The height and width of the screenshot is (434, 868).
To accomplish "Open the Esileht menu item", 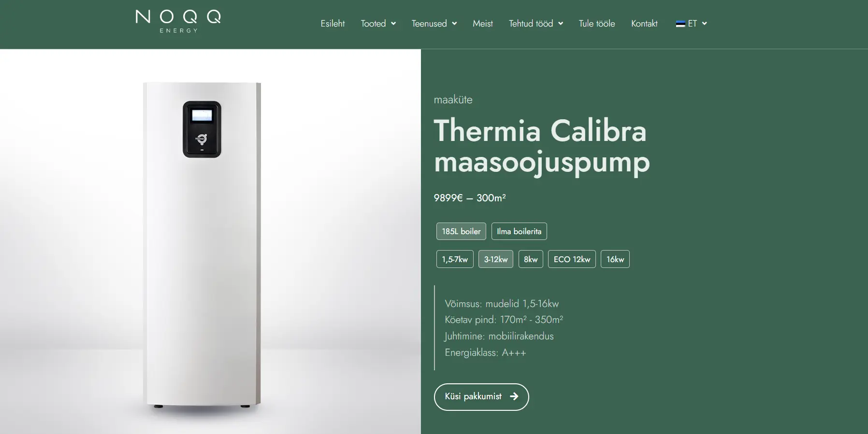I will coord(333,24).
